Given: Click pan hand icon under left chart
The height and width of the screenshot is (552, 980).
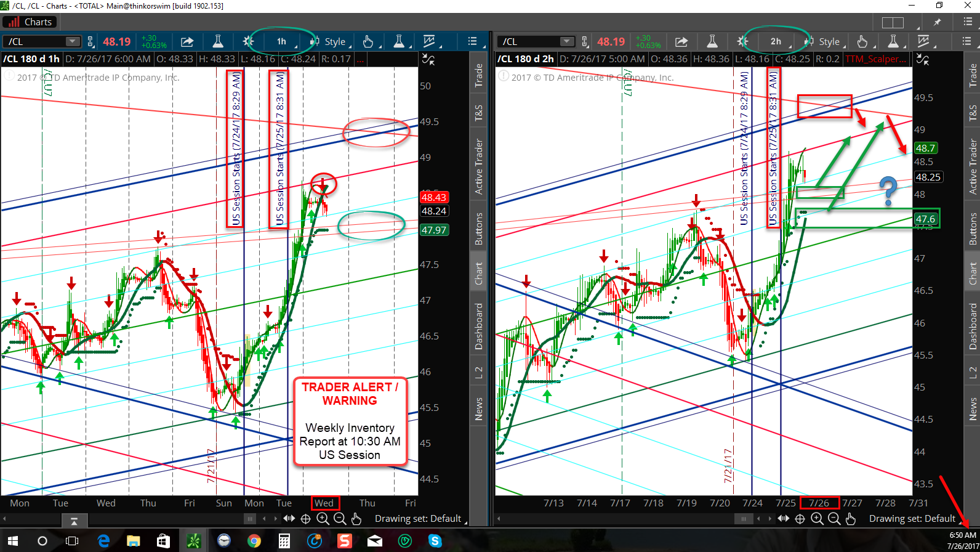Looking at the screenshot, I should click(x=356, y=519).
